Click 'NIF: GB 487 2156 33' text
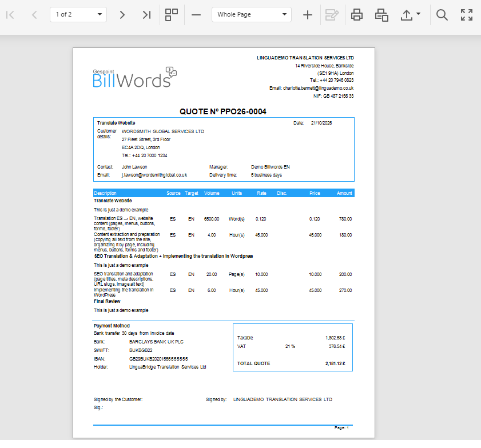 coord(333,96)
